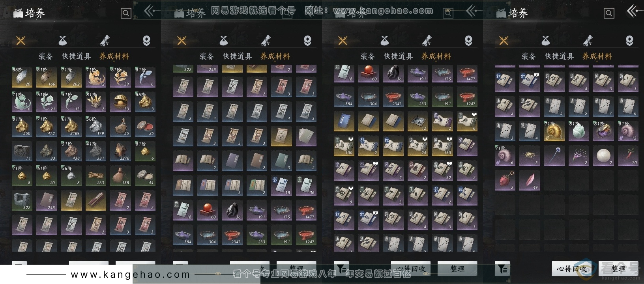Select red bowl count 1247 in third panel
The image size is (644, 284).
tap(467, 97)
